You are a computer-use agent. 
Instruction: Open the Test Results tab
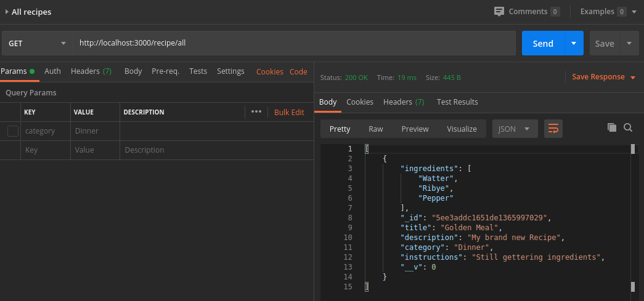pyautogui.click(x=457, y=102)
